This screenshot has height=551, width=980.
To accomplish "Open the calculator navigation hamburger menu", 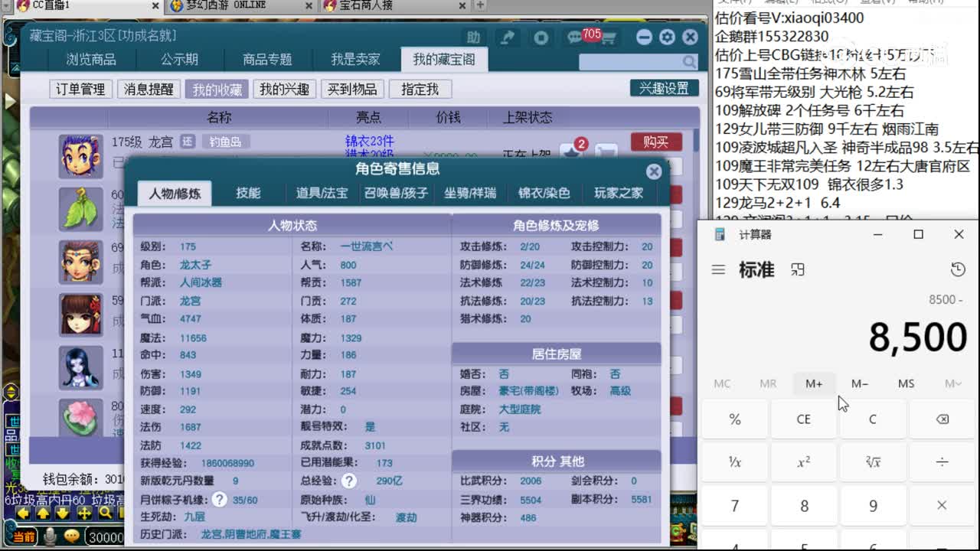I will pyautogui.click(x=718, y=269).
